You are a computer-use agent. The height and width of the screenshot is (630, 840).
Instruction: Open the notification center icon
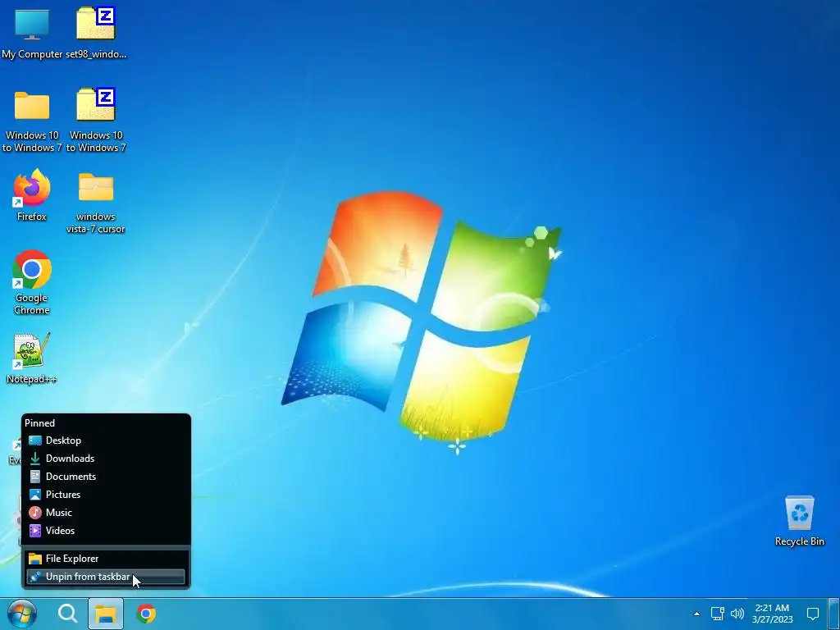click(x=813, y=614)
